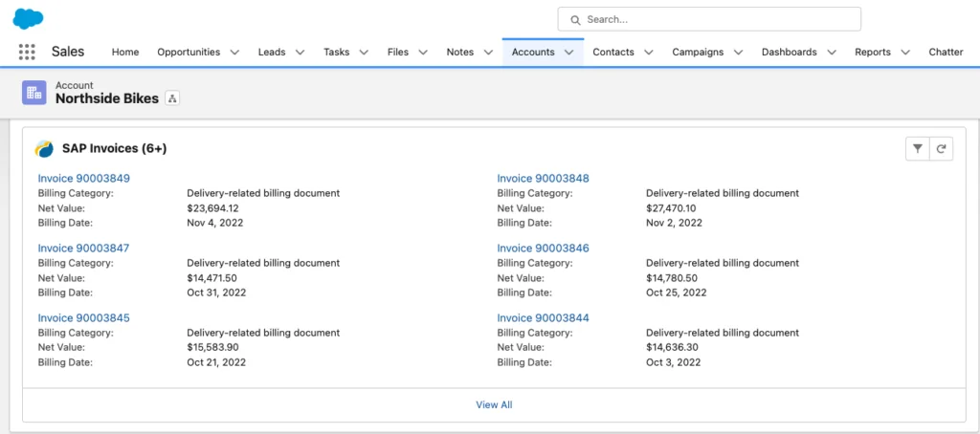
Task: Expand the Tasks tab dropdown arrow
Action: click(x=364, y=53)
